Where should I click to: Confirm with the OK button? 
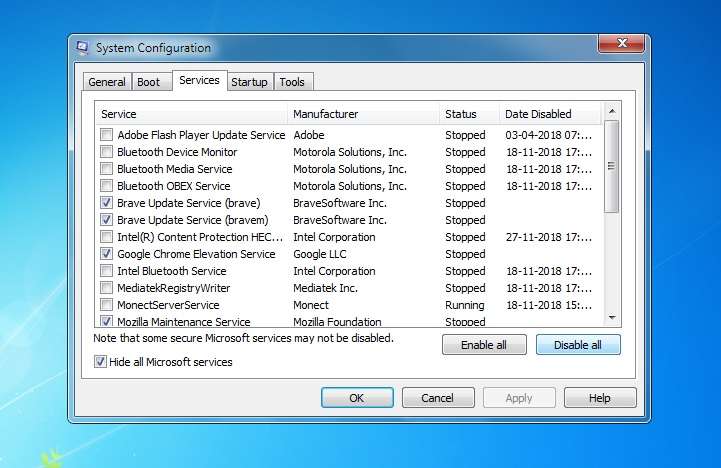click(x=357, y=398)
